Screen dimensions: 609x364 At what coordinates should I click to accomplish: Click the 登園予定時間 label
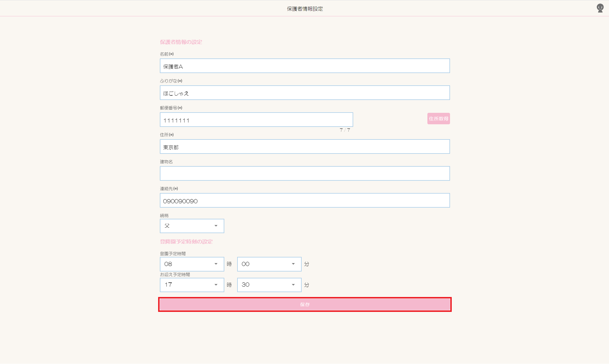[173, 254]
